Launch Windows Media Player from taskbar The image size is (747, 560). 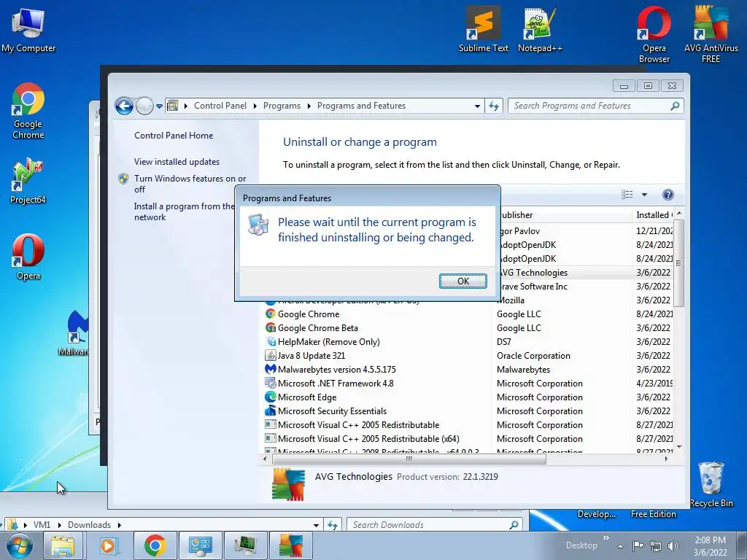(109, 545)
